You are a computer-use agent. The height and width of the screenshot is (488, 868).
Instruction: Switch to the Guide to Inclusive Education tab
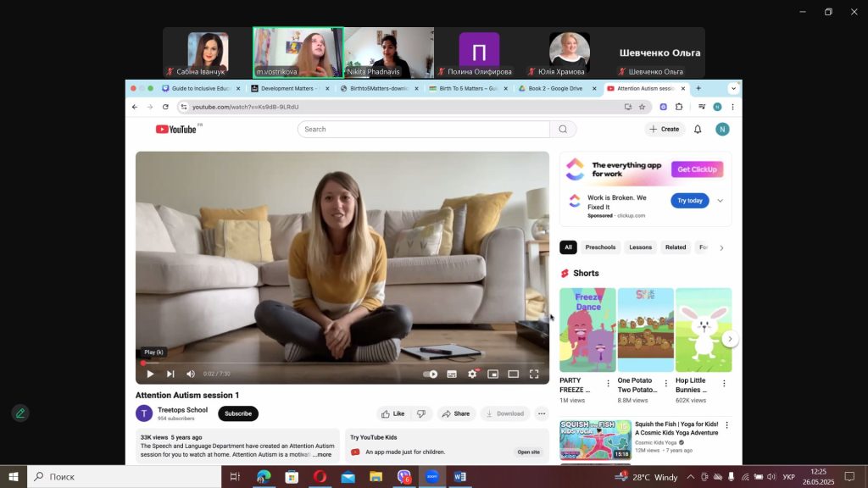pyautogui.click(x=202, y=88)
